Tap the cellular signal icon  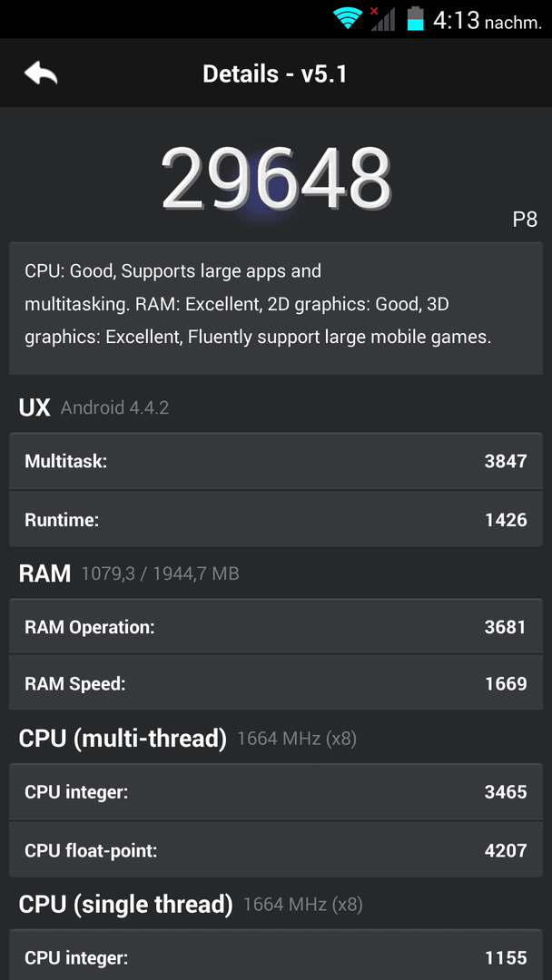[382, 19]
